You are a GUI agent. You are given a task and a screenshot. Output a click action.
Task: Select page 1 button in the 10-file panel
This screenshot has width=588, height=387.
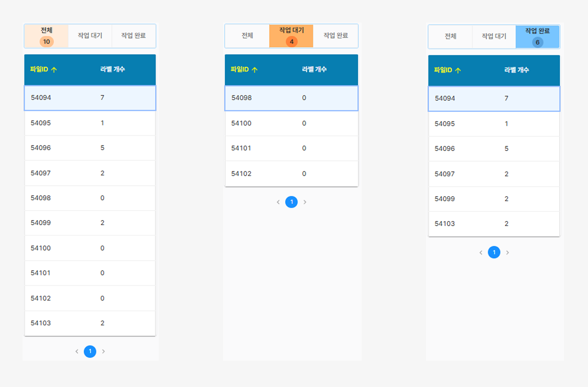90,351
